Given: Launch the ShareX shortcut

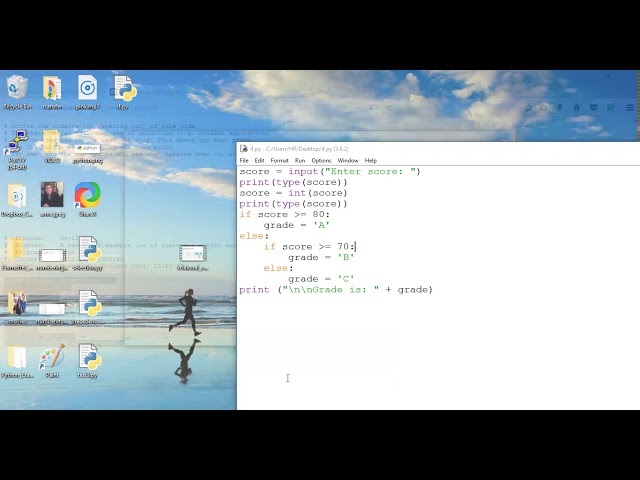Looking at the screenshot, I should click(87, 200).
